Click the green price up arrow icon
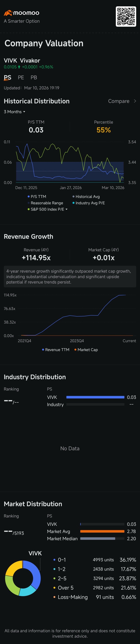The height and width of the screenshot is (644, 140). pos(19,67)
